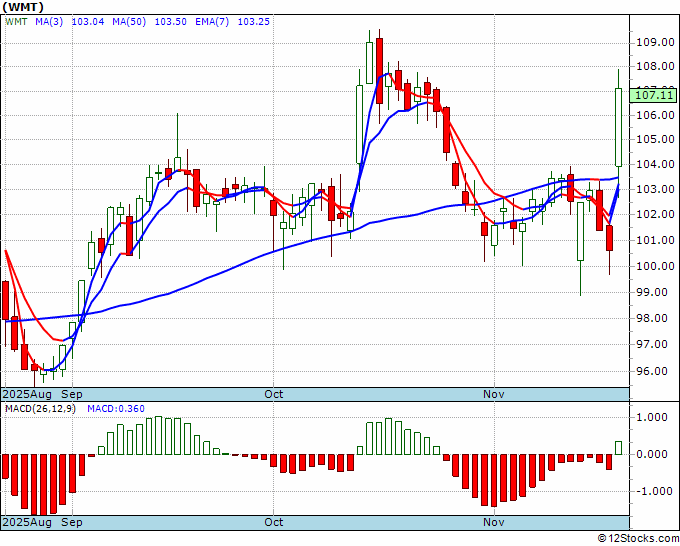
Task: Click the latest green candlestick near 107
Action: (x=618, y=128)
